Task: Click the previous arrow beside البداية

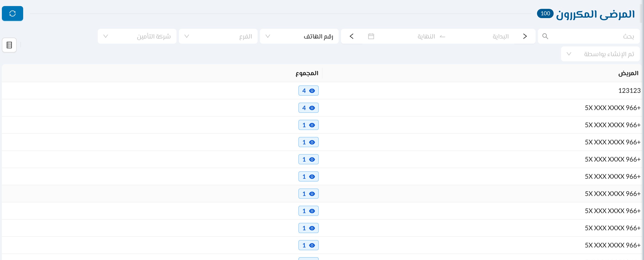Action: pyautogui.click(x=525, y=36)
